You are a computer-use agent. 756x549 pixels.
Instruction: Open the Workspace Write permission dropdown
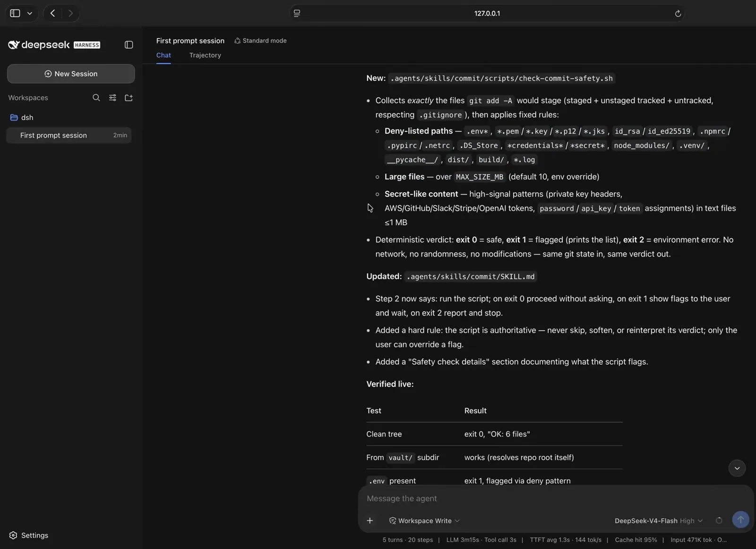tap(424, 521)
